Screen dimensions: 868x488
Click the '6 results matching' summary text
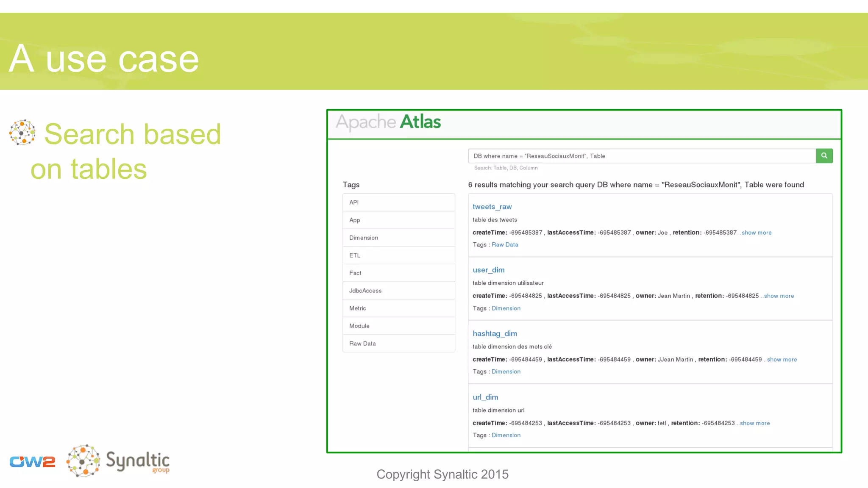(636, 185)
